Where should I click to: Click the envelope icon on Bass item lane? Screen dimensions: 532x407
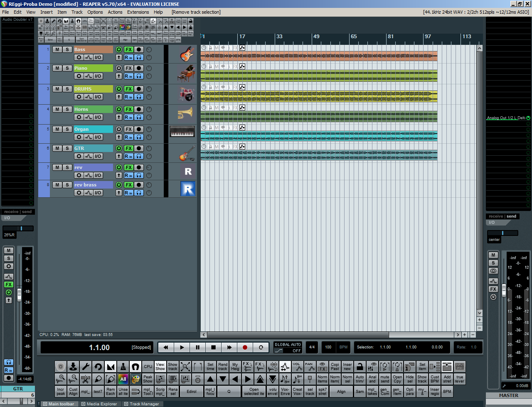pos(242,48)
